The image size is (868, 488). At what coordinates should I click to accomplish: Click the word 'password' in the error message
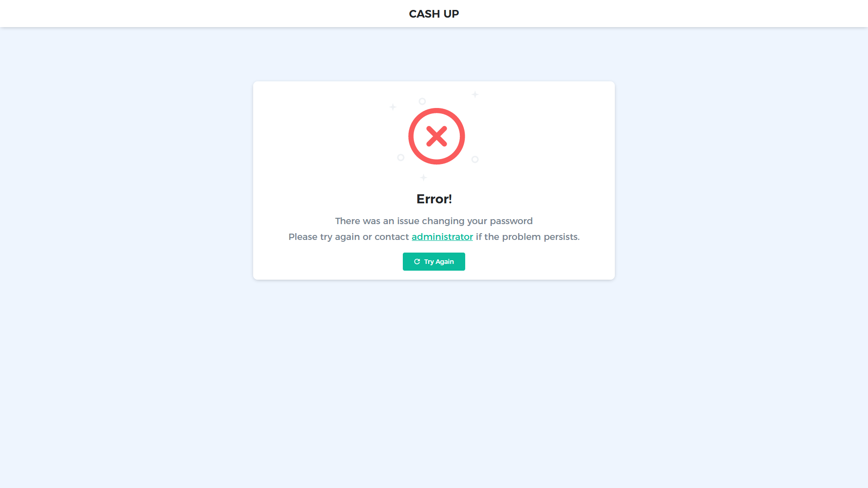coord(511,221)
